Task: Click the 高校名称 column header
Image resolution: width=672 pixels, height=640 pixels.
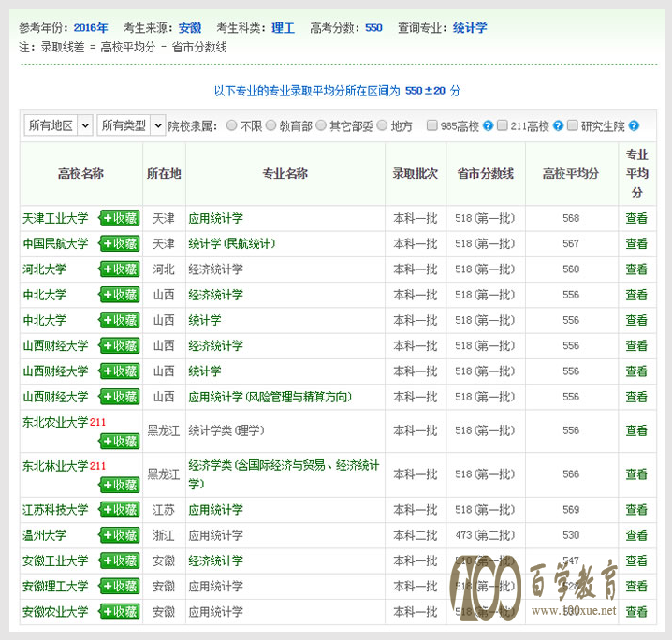Action: pos(81,173)
